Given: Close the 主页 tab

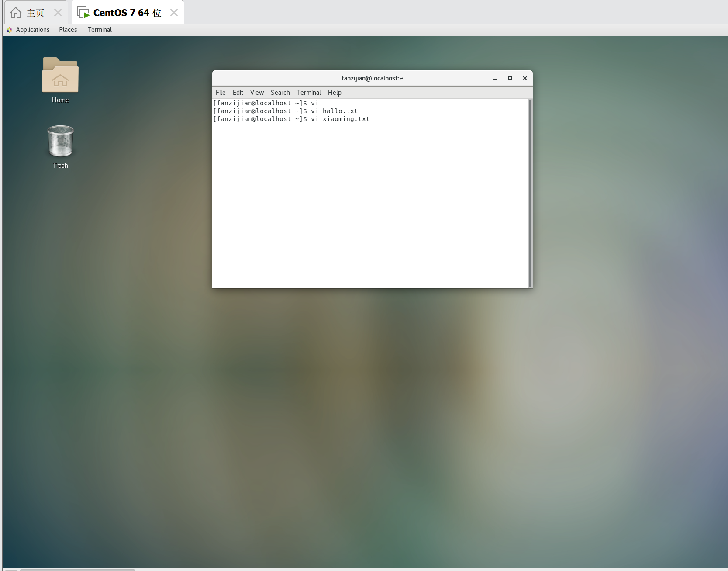Looking at the screenshot, I should 58,13.
